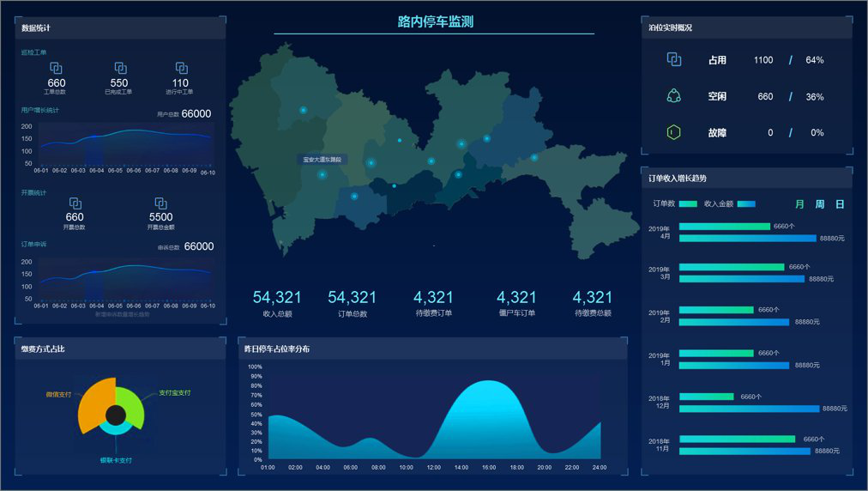The width and height of the screenshot is (868, 491).
Task: Switch trend view to 月 tab
Action: coord(799,204)
